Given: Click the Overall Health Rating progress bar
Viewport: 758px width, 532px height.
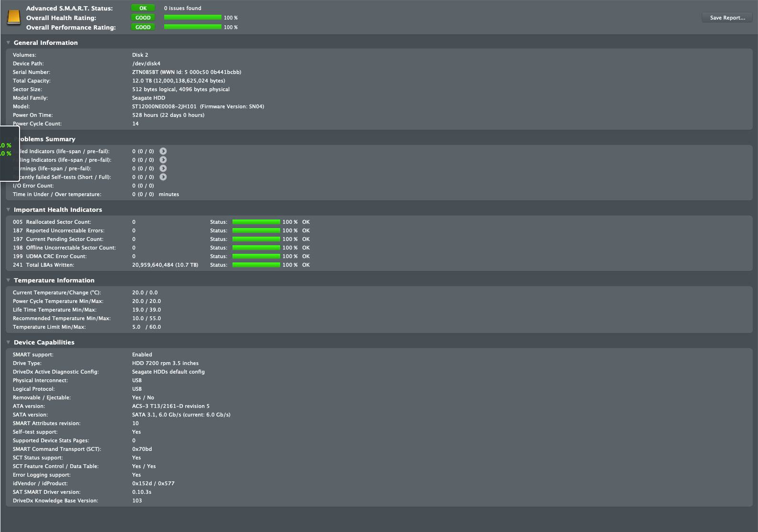Looking at the screenshot, I should [x=193, y=18].
